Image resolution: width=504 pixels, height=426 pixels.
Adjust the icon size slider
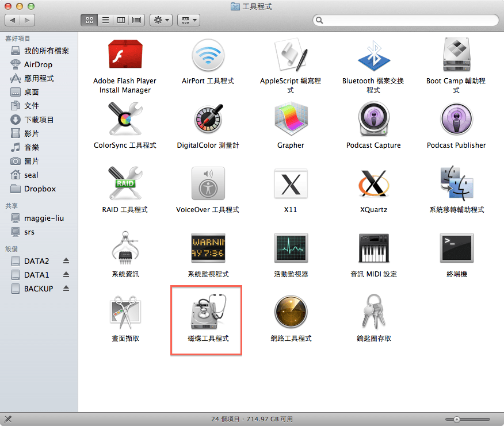(456, 420)
